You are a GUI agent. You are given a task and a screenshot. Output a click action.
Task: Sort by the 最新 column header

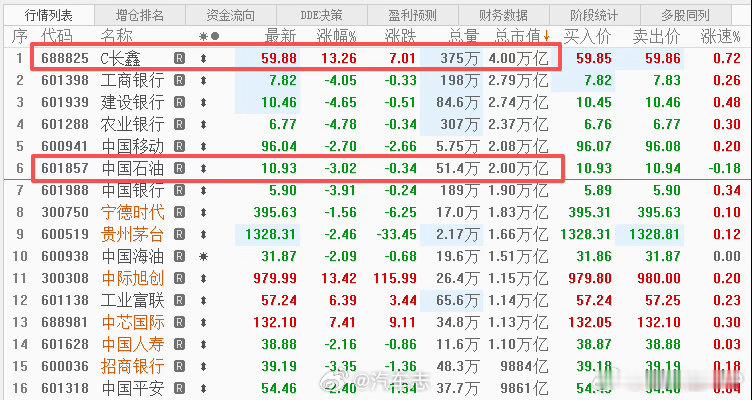point(281,36)
